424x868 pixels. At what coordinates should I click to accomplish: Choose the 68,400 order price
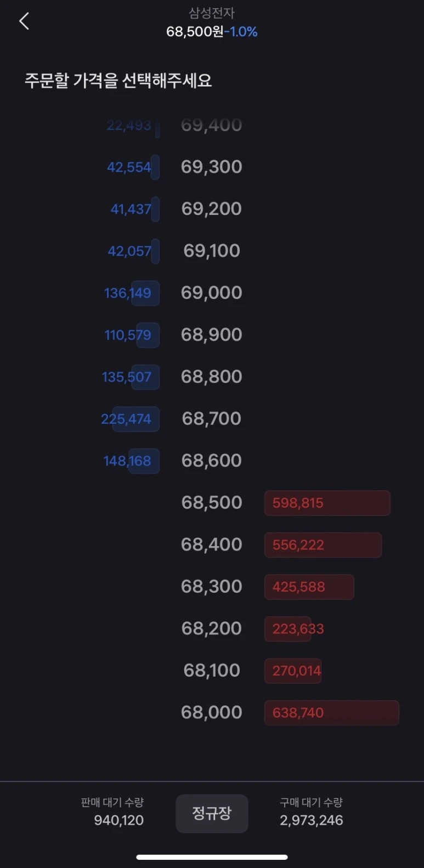pyautogui.click(x=212, y=544)
